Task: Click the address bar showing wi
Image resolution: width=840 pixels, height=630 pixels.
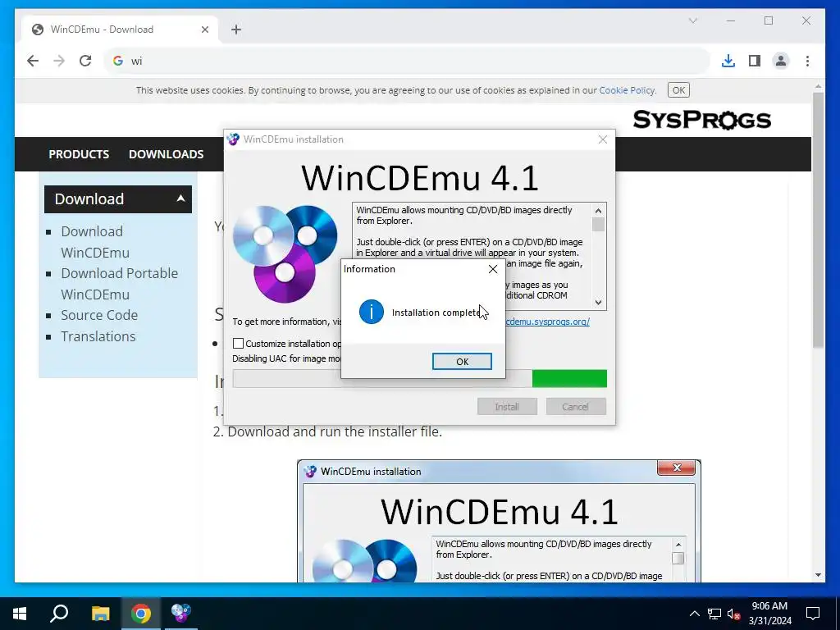Action: tap(407, 61)
